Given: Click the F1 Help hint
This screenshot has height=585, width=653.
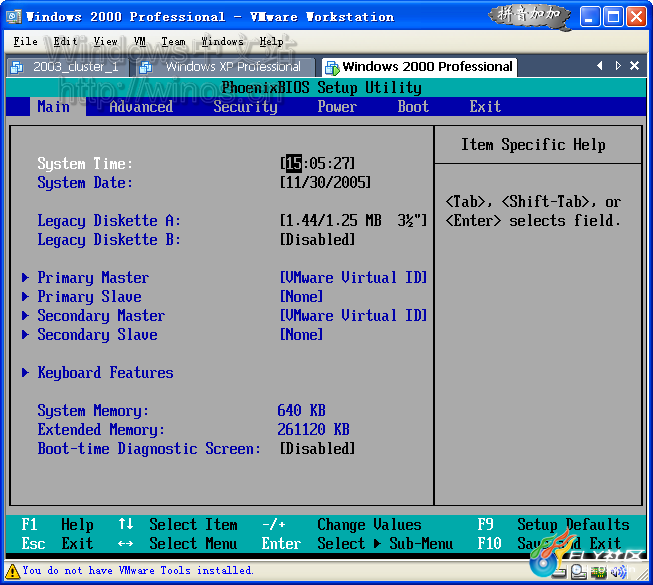Looking at the screenshot, I should [57, 524].
